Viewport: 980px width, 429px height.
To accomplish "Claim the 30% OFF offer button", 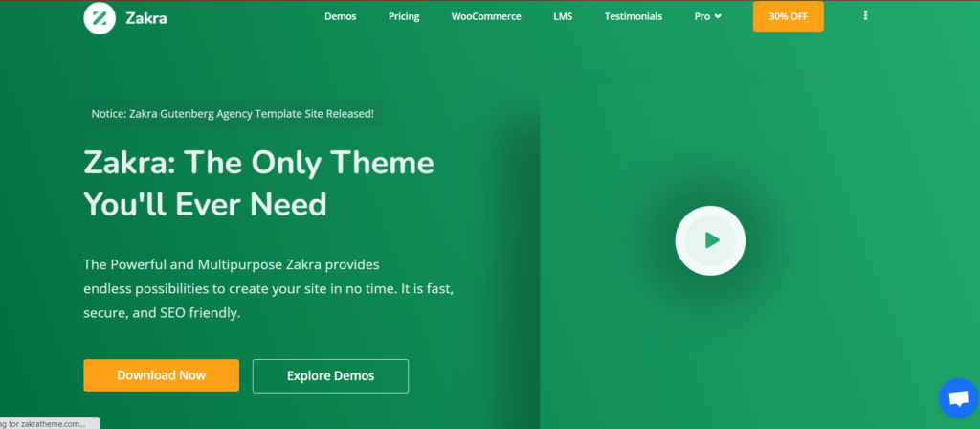I will coord(789,17).
